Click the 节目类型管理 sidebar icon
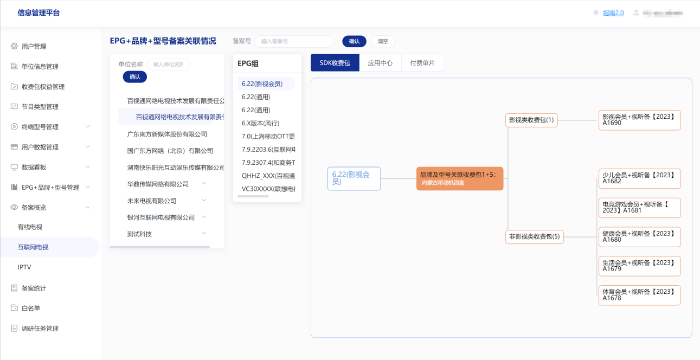This screenshot has height=360, width=700. (x=14, y=106)
